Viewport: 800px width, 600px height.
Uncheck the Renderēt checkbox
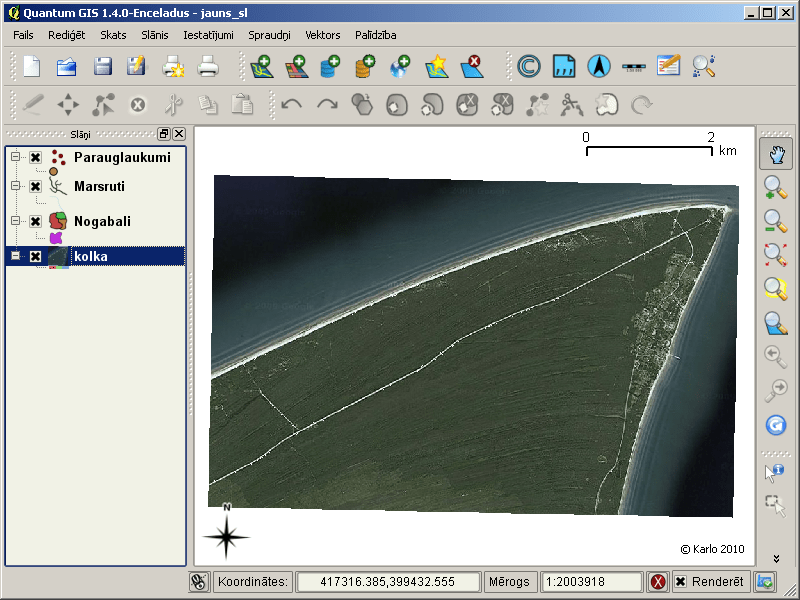tap(681, 582)
